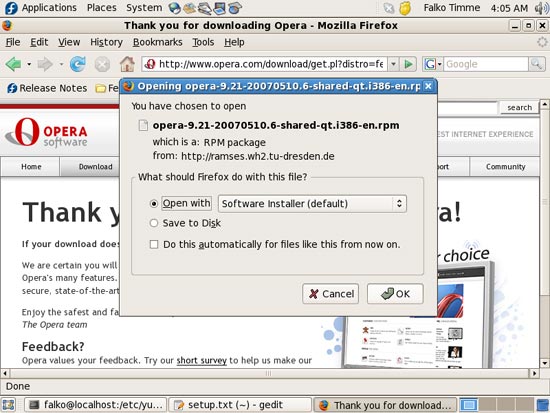Click the Thank you for download taskbar button
Viewport: 550px width, 413px height.
click(385, 405)
